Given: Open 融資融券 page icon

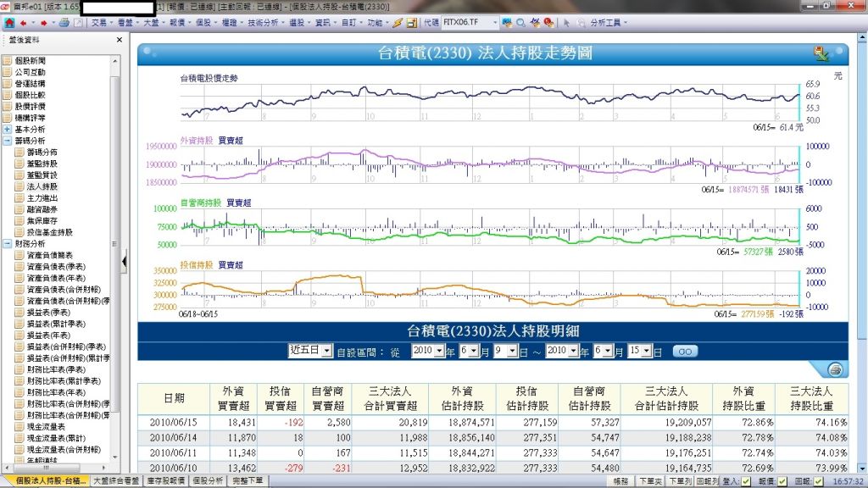Looking at the screenshot, I should [19, 210].
